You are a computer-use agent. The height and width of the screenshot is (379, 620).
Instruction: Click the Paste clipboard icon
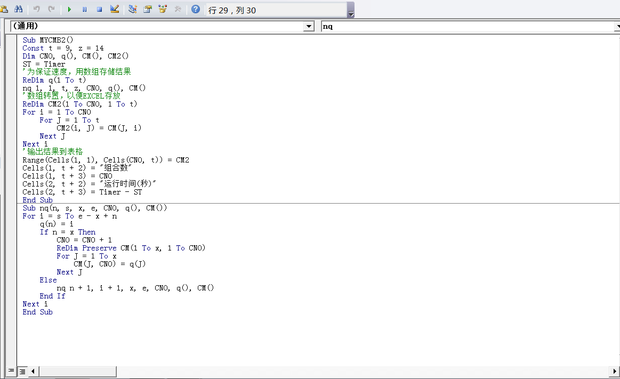click(4, 9)
